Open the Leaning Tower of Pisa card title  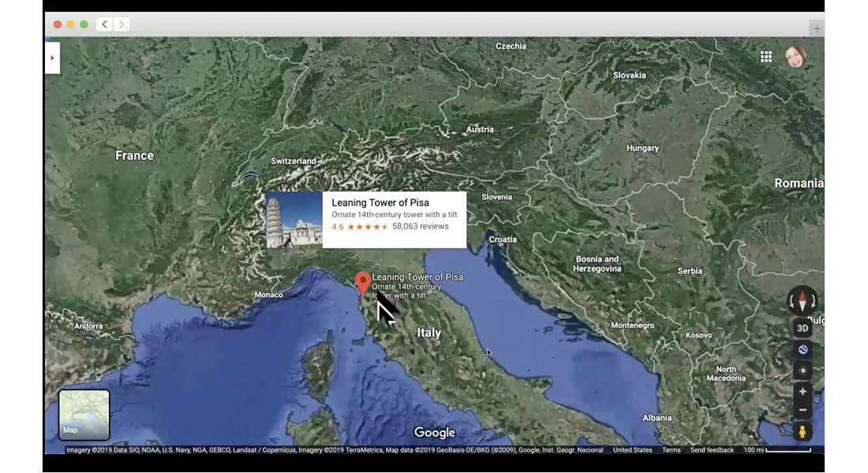pos(380,203)
